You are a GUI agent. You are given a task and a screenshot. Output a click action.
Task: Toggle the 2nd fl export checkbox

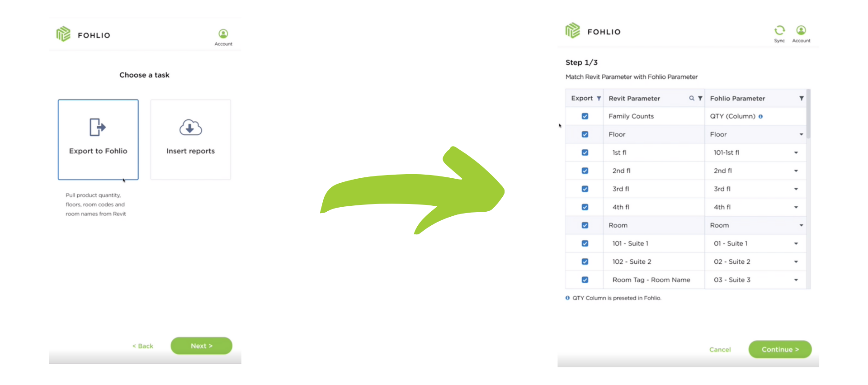pyautogui.click(x=585, y=171)
